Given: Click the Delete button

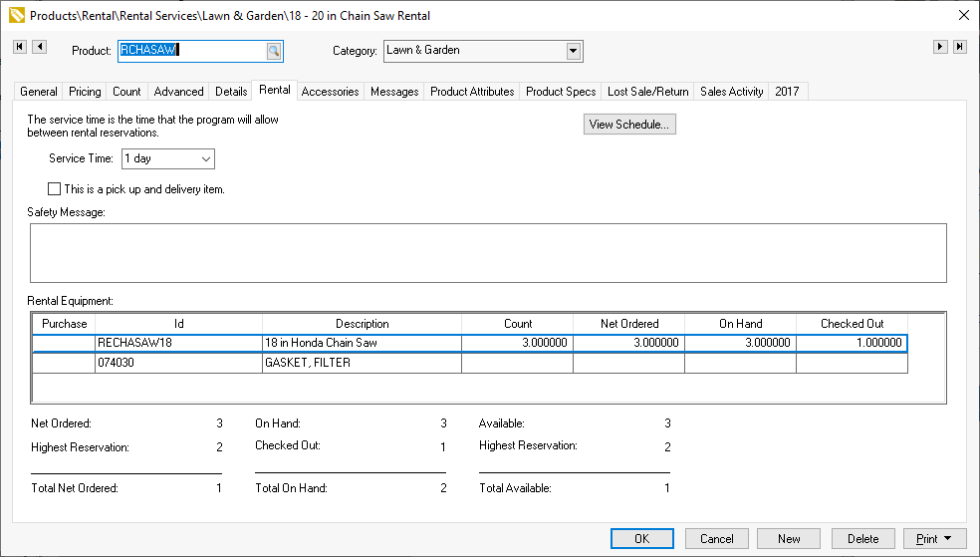Looking at the screenshot, I should [x=862, y=539].
